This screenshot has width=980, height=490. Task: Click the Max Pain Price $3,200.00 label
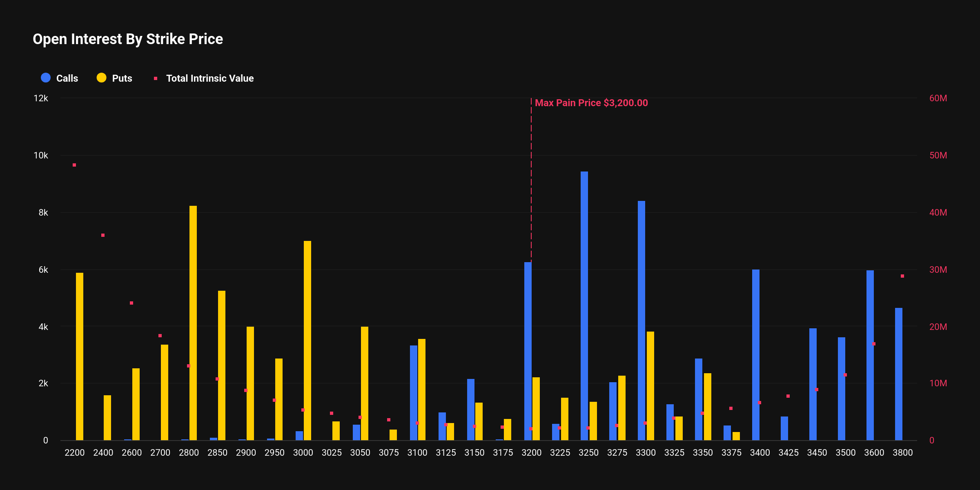[591, 103]
